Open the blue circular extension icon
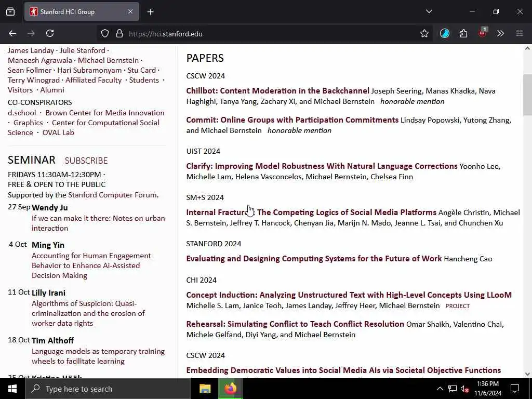 click(x=445, y=34)
